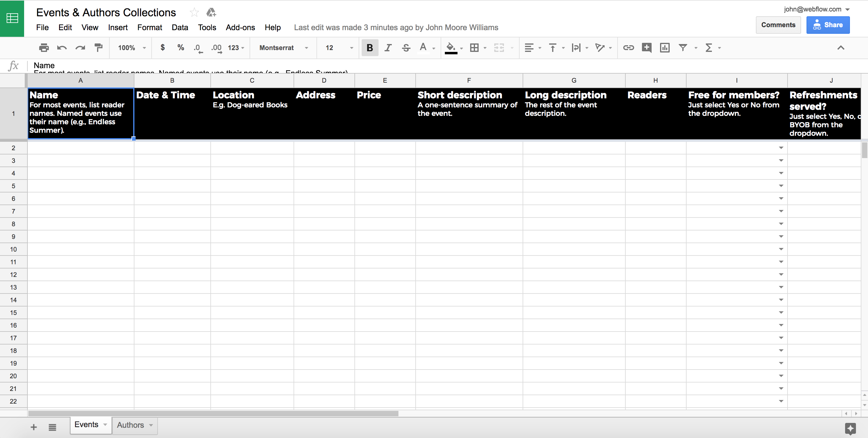The height and width of the screenshot is (438, 868).
Task: Click the Insert comment icon
Action: click(x=646, y=48)
